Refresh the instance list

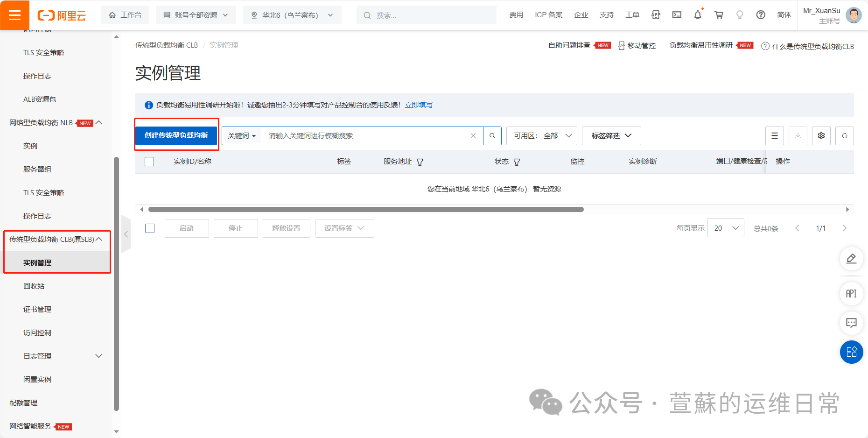(845, 136)
